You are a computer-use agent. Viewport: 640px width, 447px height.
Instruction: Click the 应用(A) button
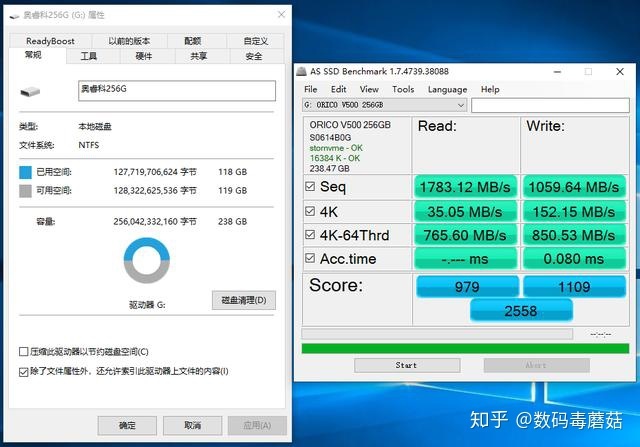(257, 426)
